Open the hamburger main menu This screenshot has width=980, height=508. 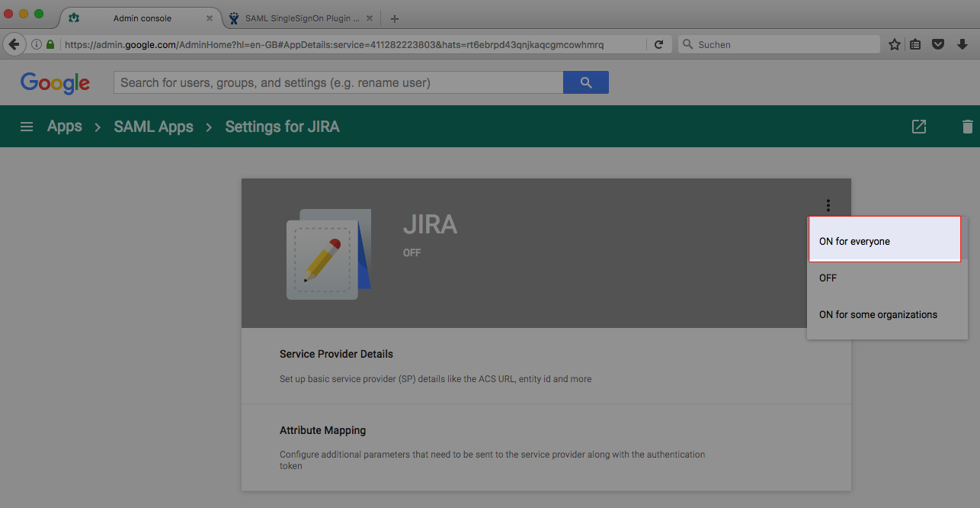[27, 127]
